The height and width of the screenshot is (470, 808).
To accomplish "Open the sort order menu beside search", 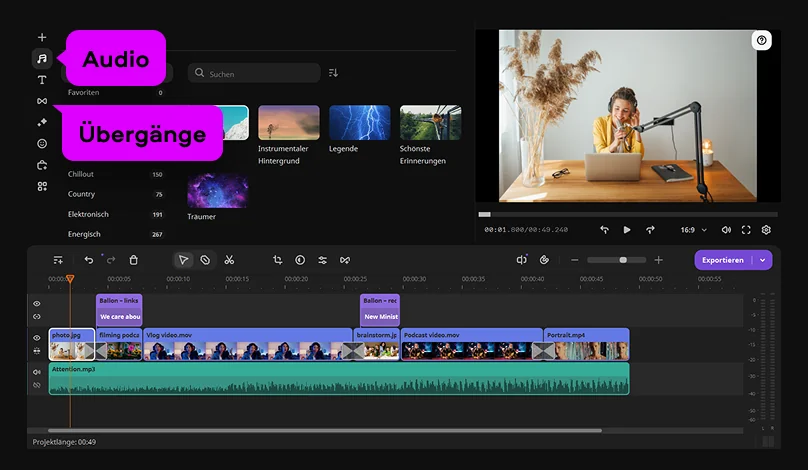I will pos(333,73).
